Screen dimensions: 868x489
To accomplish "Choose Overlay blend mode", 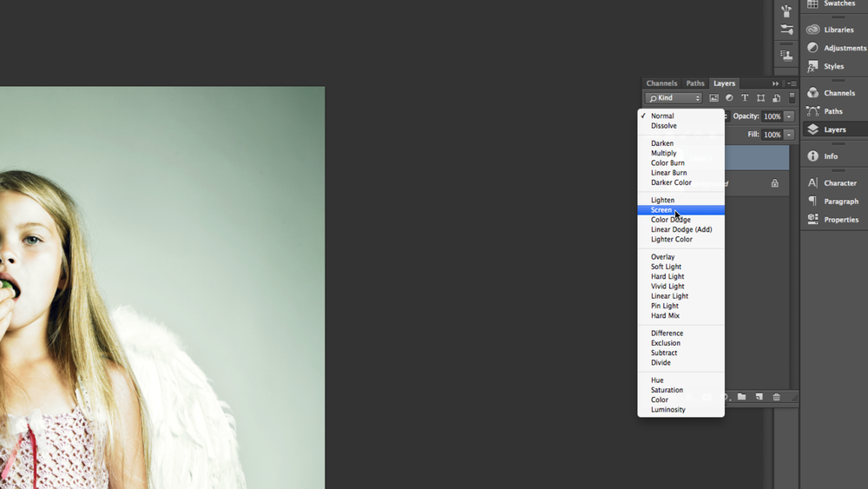I will pyautogui.click(x=681, y=257).
